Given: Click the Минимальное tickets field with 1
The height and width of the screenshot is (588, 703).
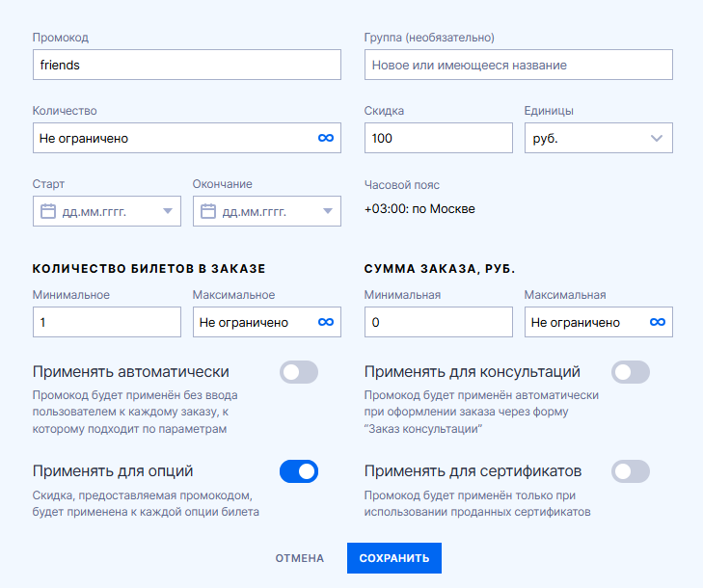Looking at the screenshot, I should pyautogui.click(x=107, y=322).
